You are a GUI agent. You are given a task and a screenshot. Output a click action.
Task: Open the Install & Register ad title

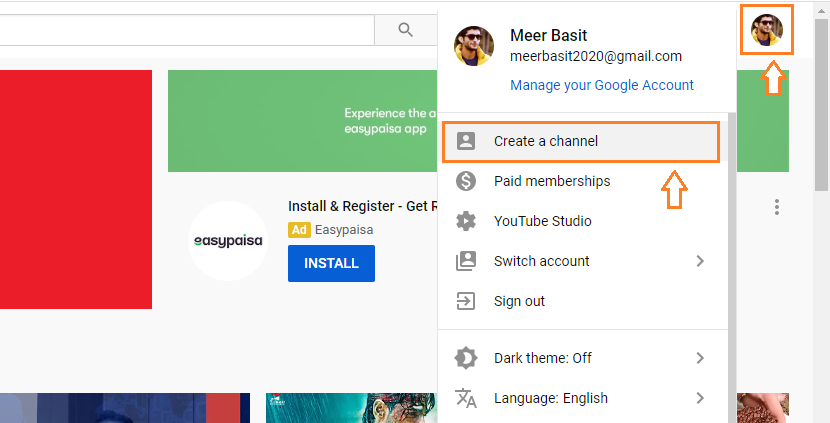363,206
